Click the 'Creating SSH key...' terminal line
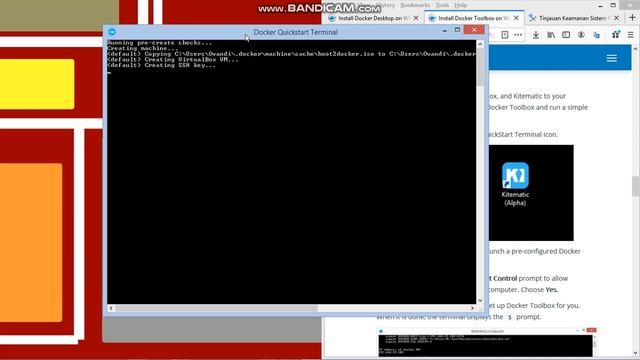 pyautogui.click(x=161, y=65)
